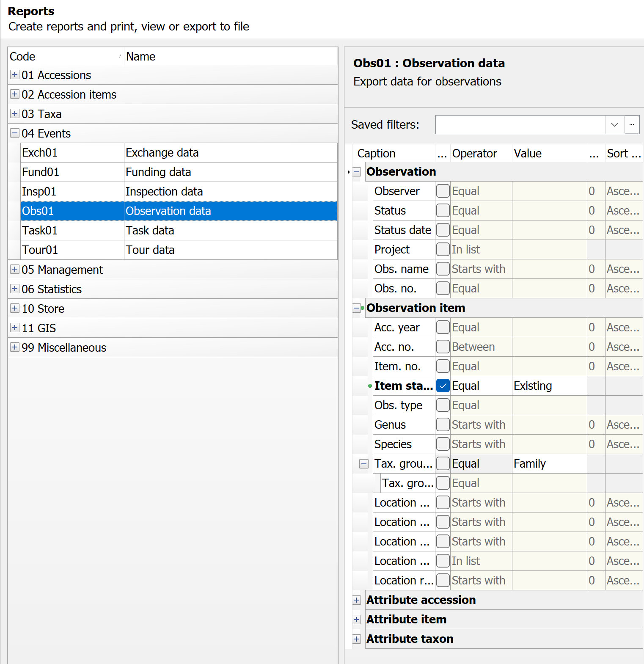Edit the Family value for Tax. group
The width and height of the screenshot is (644, 664).
[x=550, y=464]
